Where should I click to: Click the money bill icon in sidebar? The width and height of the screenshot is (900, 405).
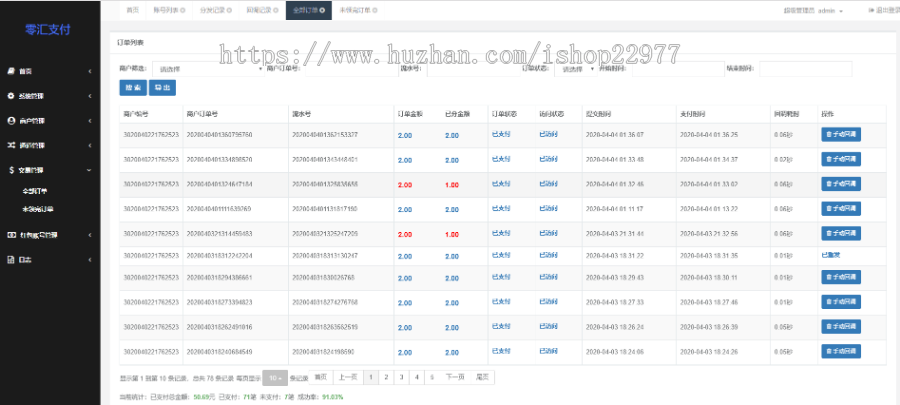[10, 235]
